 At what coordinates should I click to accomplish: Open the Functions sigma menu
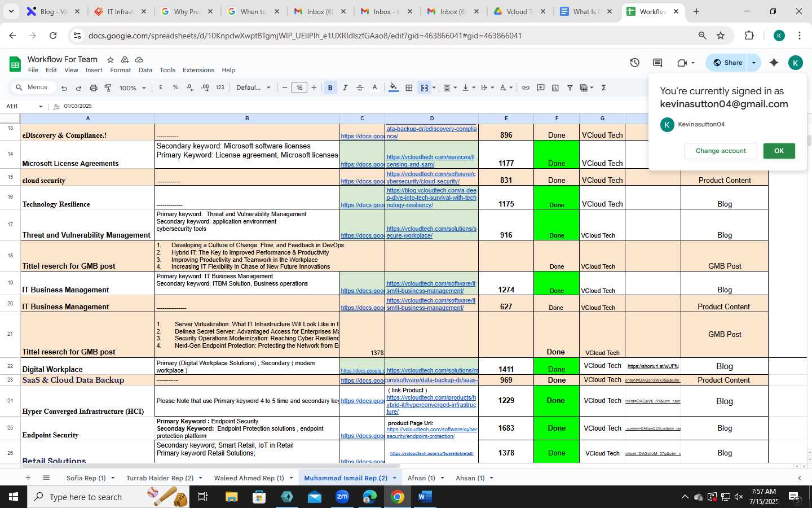click(x=603, y=87)
